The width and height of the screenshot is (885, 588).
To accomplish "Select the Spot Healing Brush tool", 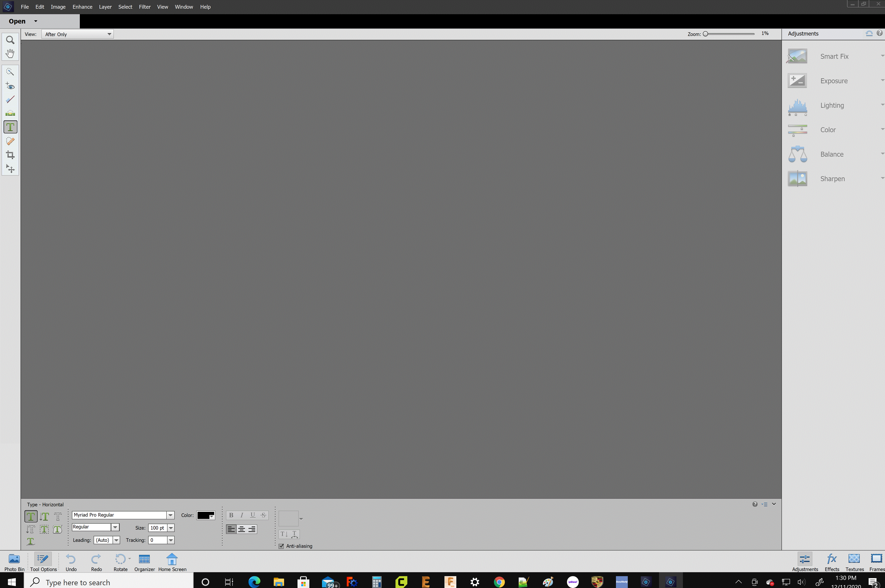I will [x=10, y=141].
